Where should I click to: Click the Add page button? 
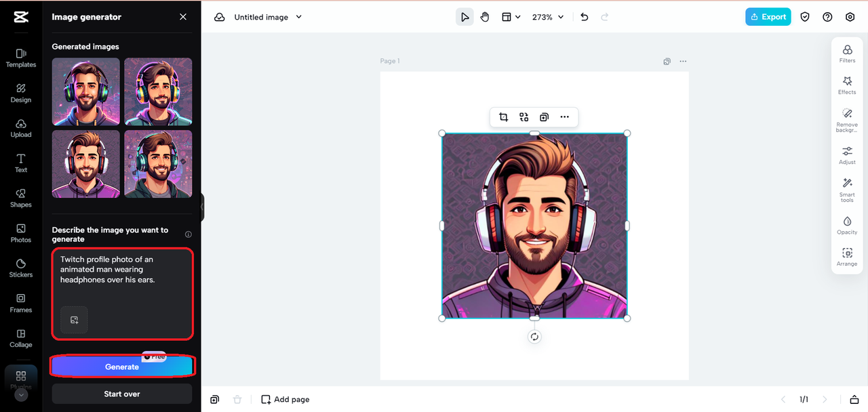pyautogui.click(x=285, y=399)
